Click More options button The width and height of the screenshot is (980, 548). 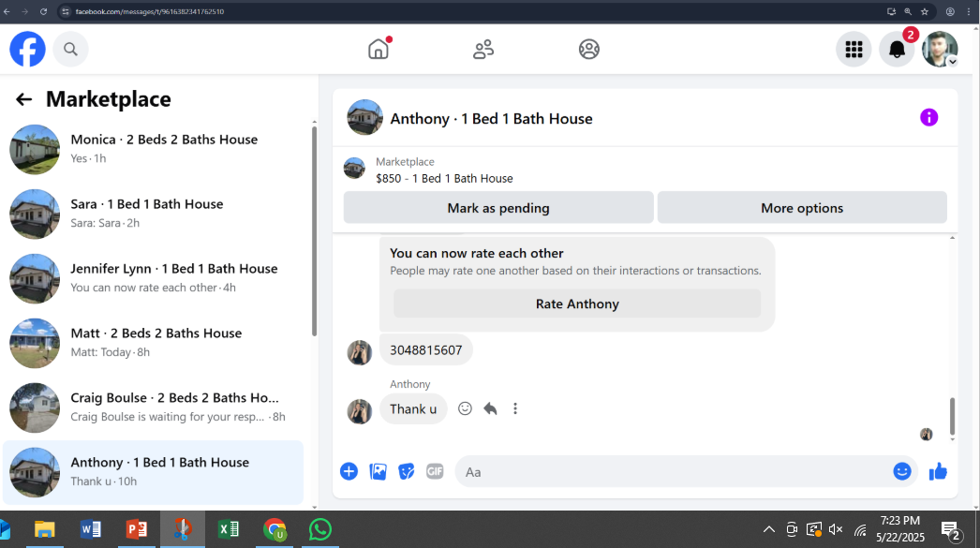click(802, 207)
